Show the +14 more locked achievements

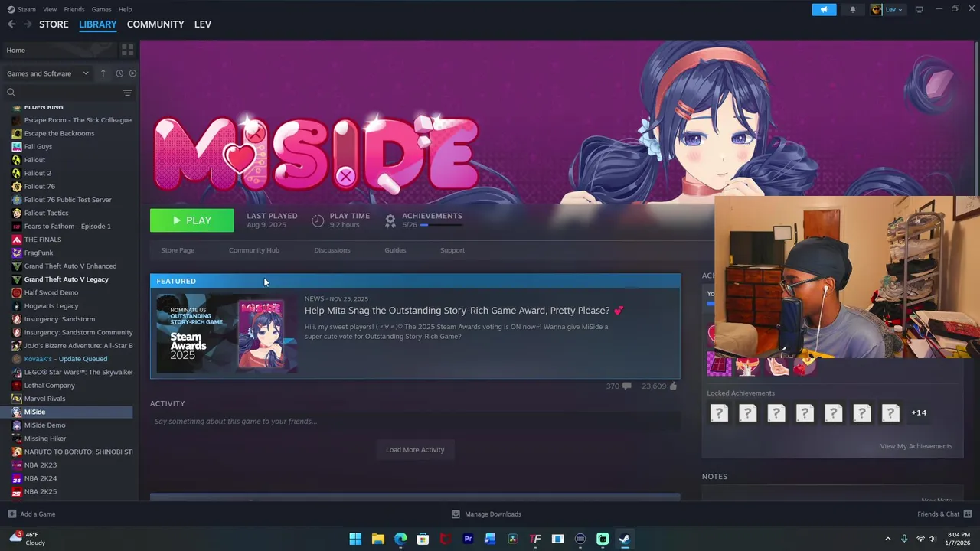click(x=919, y=413)
